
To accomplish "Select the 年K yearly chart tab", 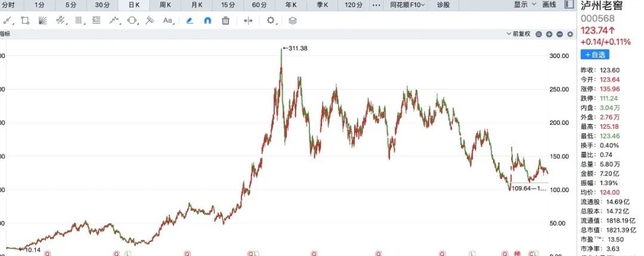I will coord(291,5).
